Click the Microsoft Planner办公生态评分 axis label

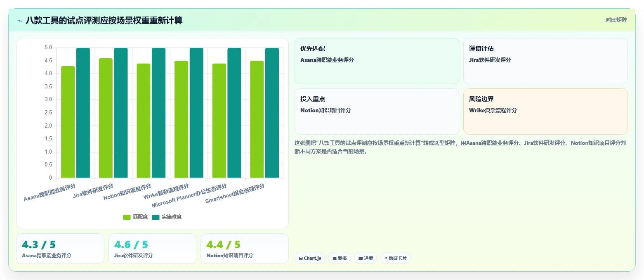pos(189,196)
